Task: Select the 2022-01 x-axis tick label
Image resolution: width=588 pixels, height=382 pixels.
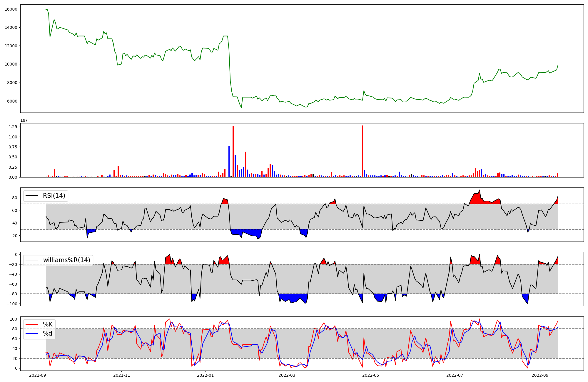Action: click(x=205, y=375)
